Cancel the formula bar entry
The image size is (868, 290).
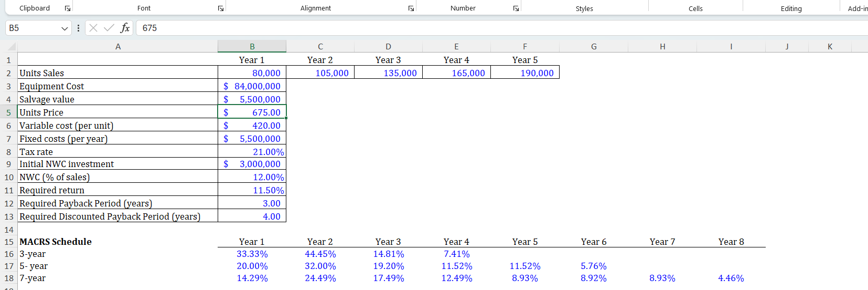[x=93, y=28]
